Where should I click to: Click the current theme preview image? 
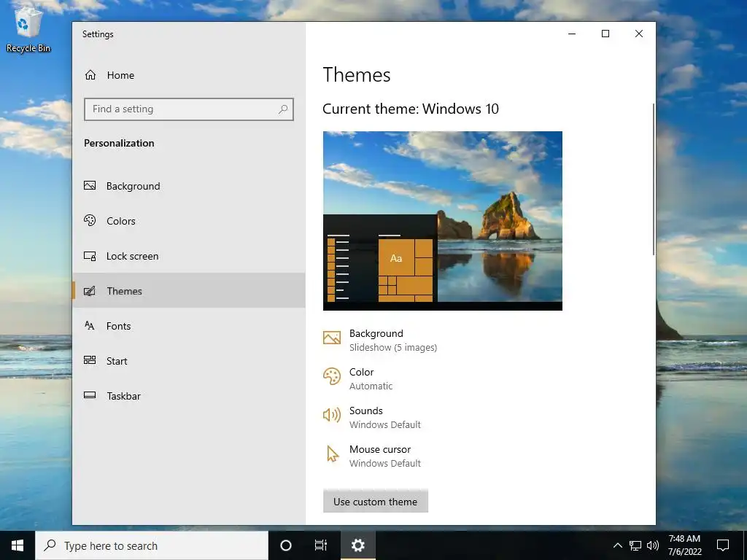click(x=443, y=221)
